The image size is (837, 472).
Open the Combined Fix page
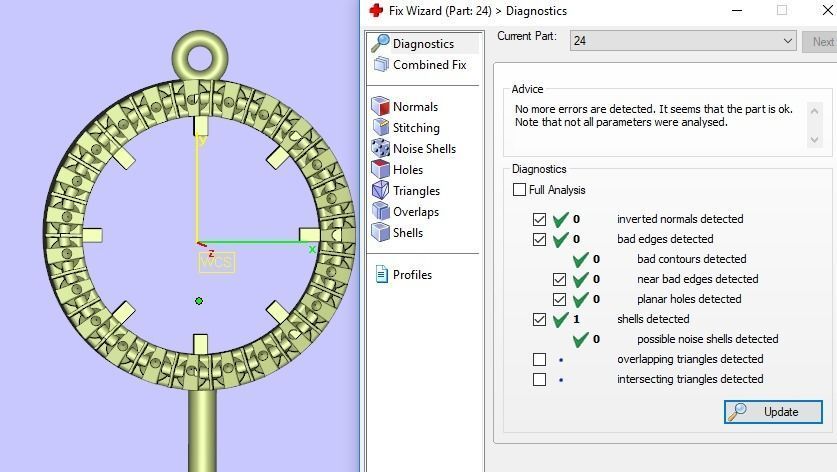(x=430, y=65)
